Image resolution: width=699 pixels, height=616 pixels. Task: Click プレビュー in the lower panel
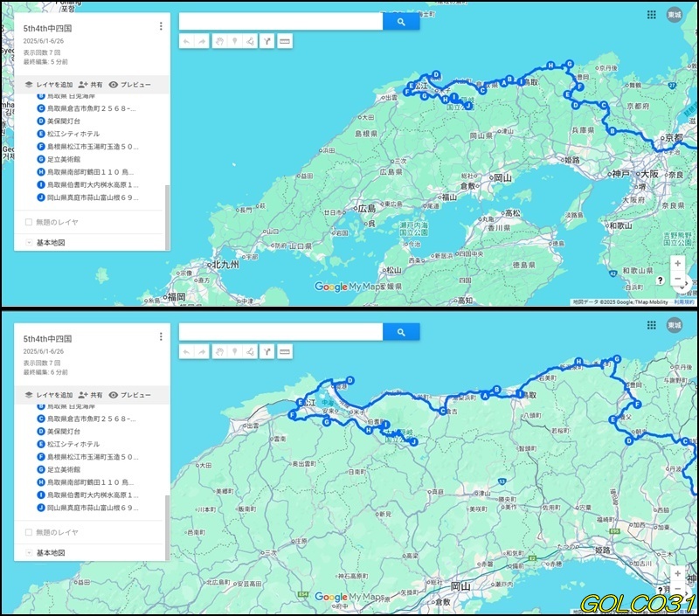tap(130, 395)
